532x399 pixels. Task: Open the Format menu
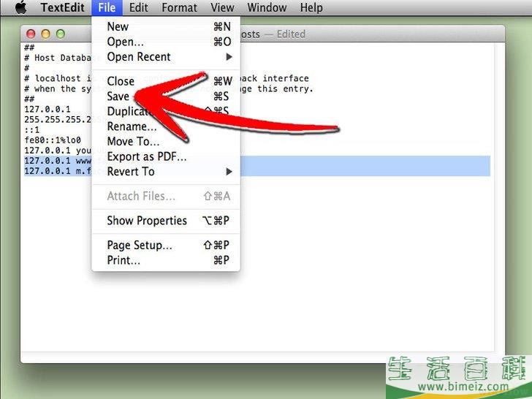179,7
